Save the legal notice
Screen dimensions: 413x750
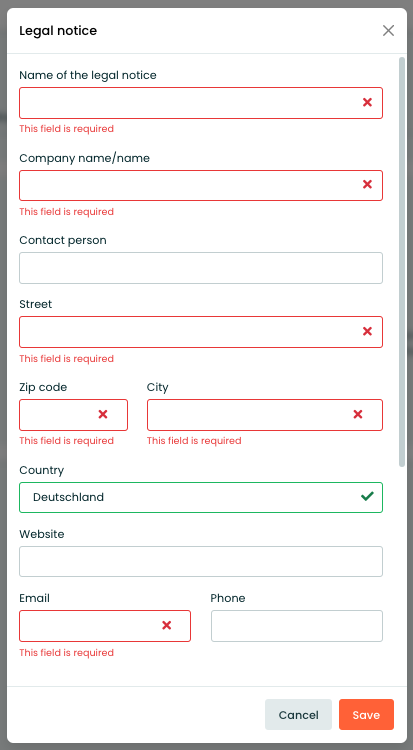click(366, 715)
